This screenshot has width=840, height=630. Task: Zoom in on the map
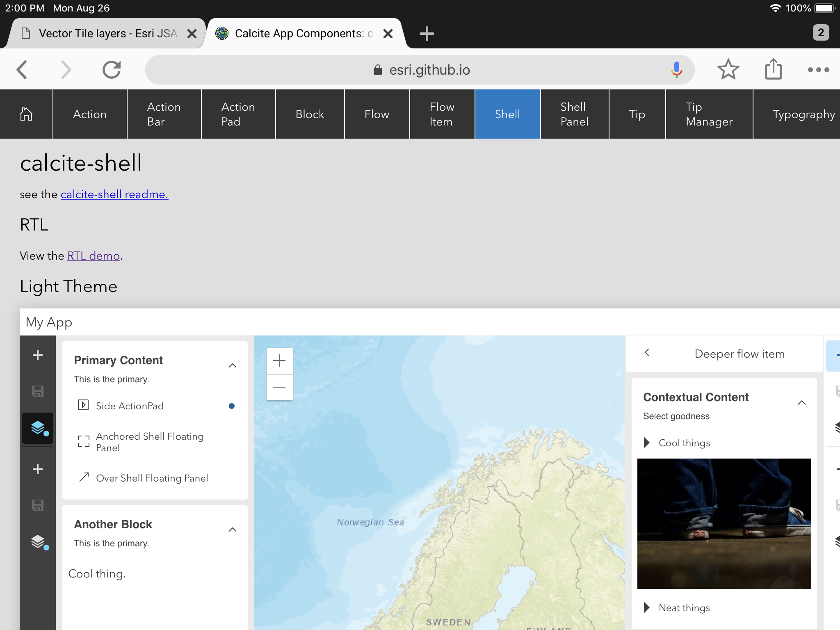[279, 361]
